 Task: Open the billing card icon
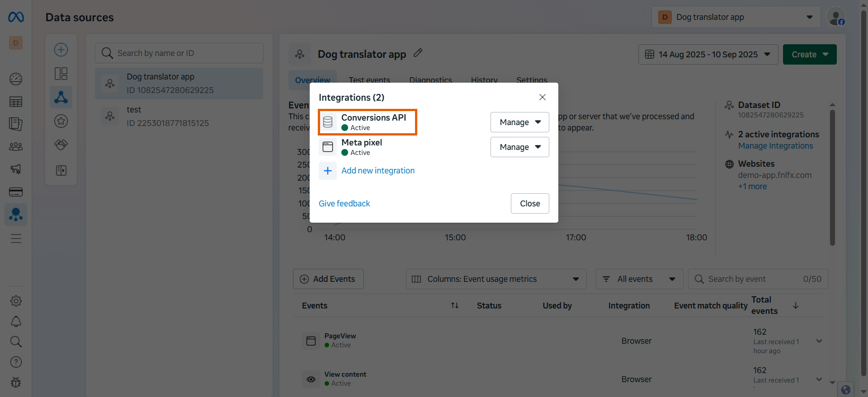pos(16,192)
